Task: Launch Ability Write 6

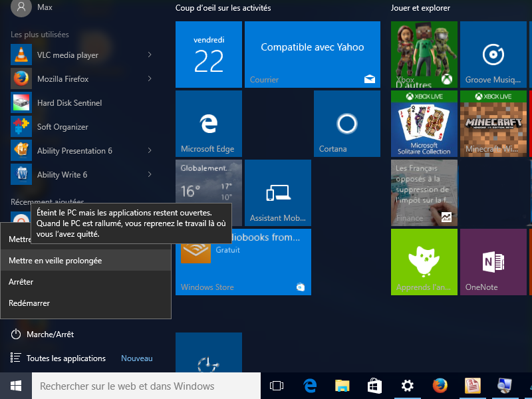Action: coord(59,174)
